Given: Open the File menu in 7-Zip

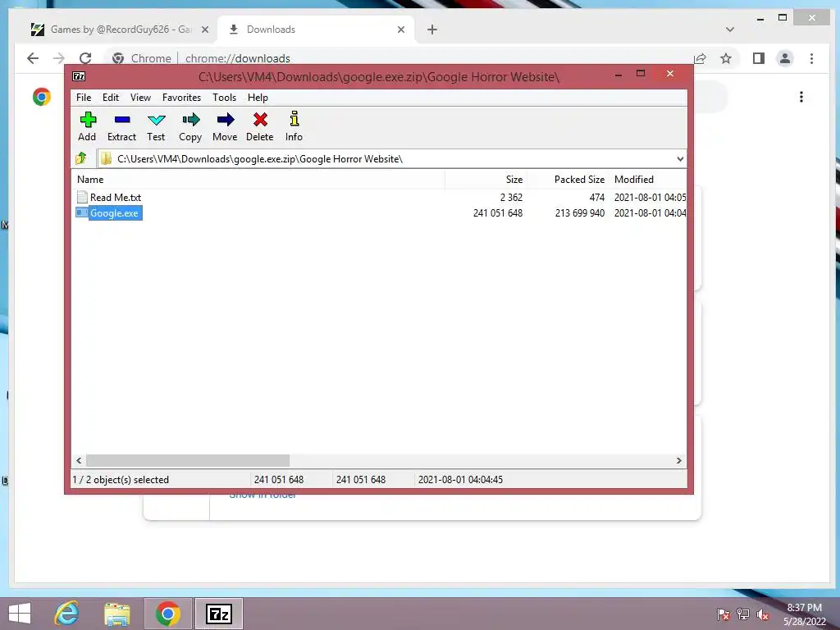Looking at the screenshot, I should pos(84,98).
